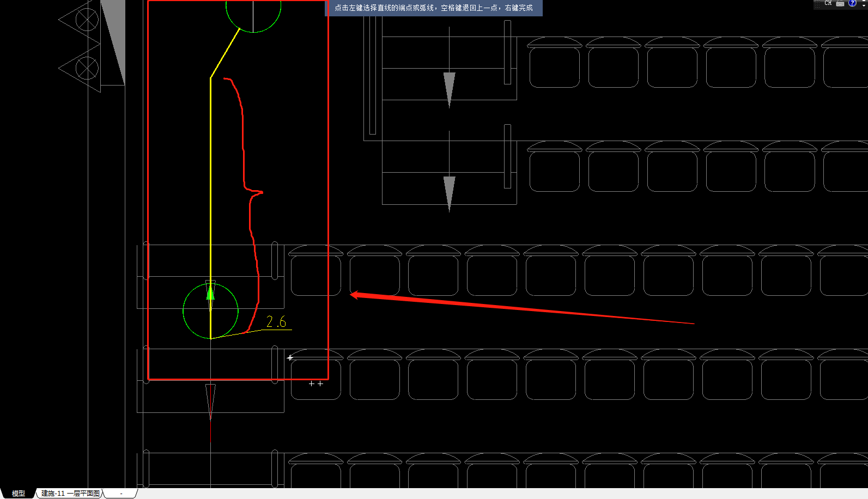Image resolution: width=868 pixels, height=499 pixels.
Task: Click the blue help question mark icon
Action: click(x=852, y=3)
